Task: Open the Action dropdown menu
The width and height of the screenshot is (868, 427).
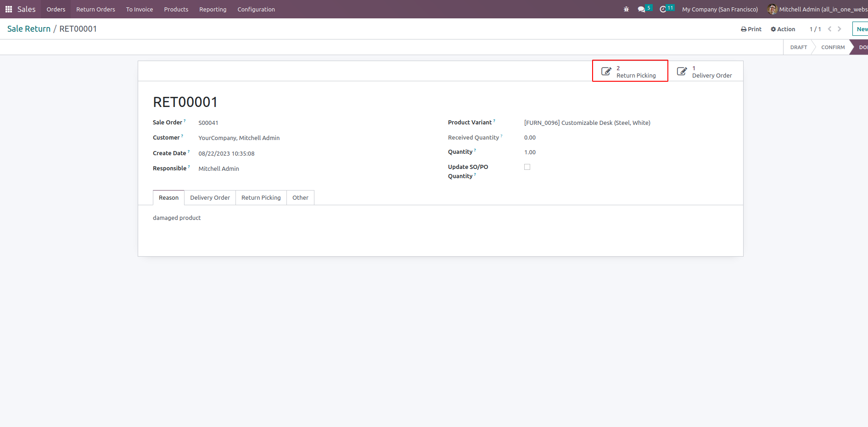Action: pyautogui.click(x=783, y=29)
